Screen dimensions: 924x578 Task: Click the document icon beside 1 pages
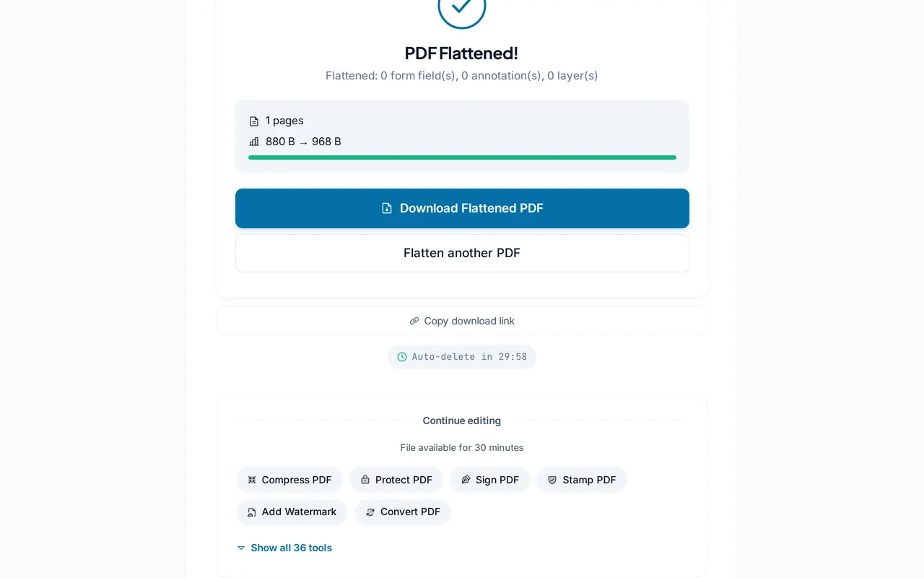click(x=253, y=121)
